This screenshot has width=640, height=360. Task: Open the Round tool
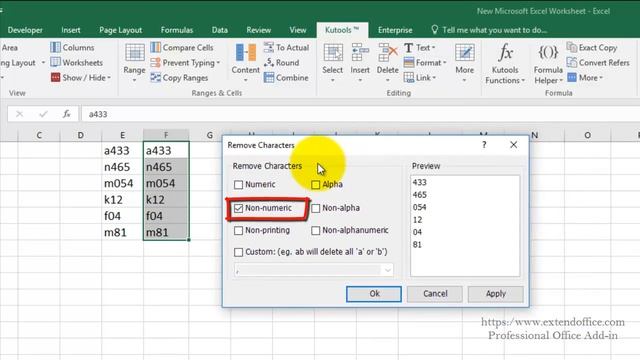pos(282,62)
